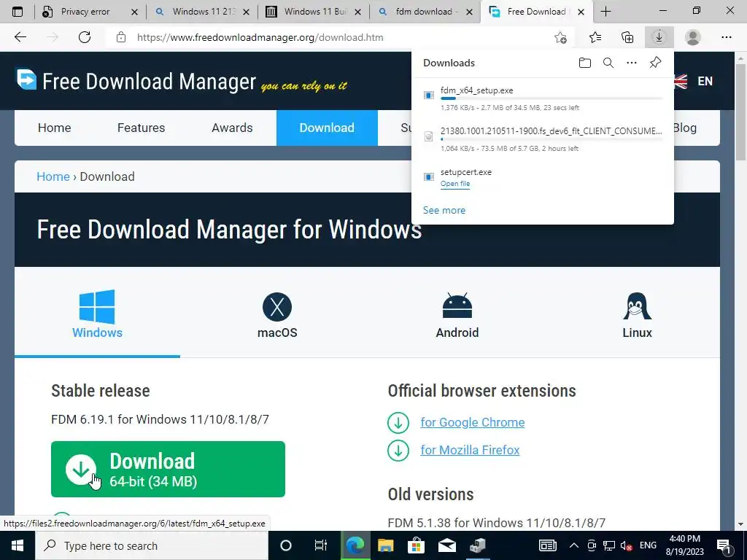Viewport: 747px width, 560px height.
Task: Select the Windows platform icon
Action: pos(97,307)
